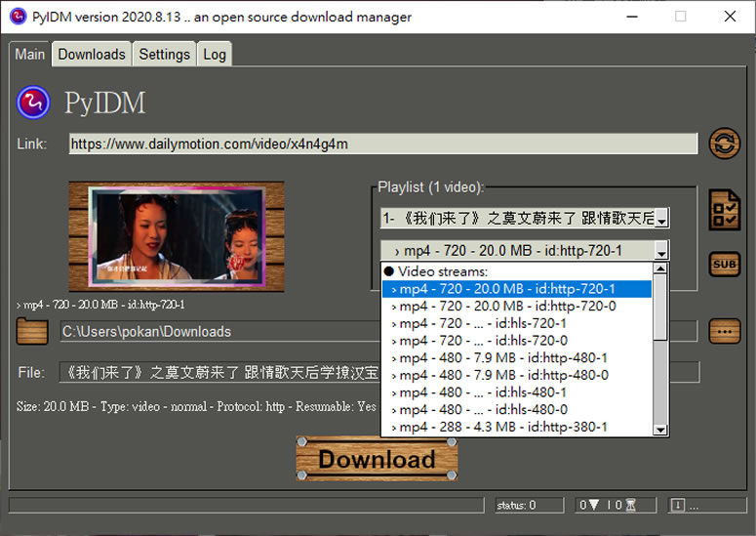Image resolution: width=756 pixels, height=536 pixels.
Task: Click the stream list scroll up arrow
Action: [x=660, y=268]
